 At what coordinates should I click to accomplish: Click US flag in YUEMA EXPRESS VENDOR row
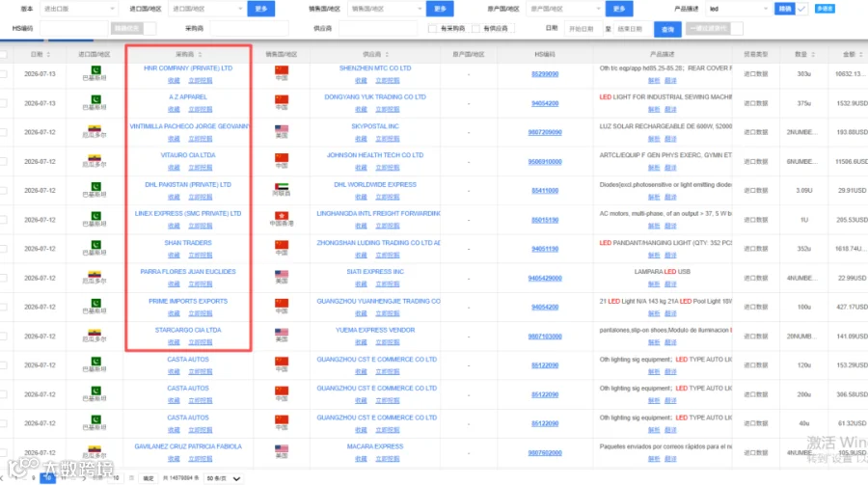coord(282,332)
